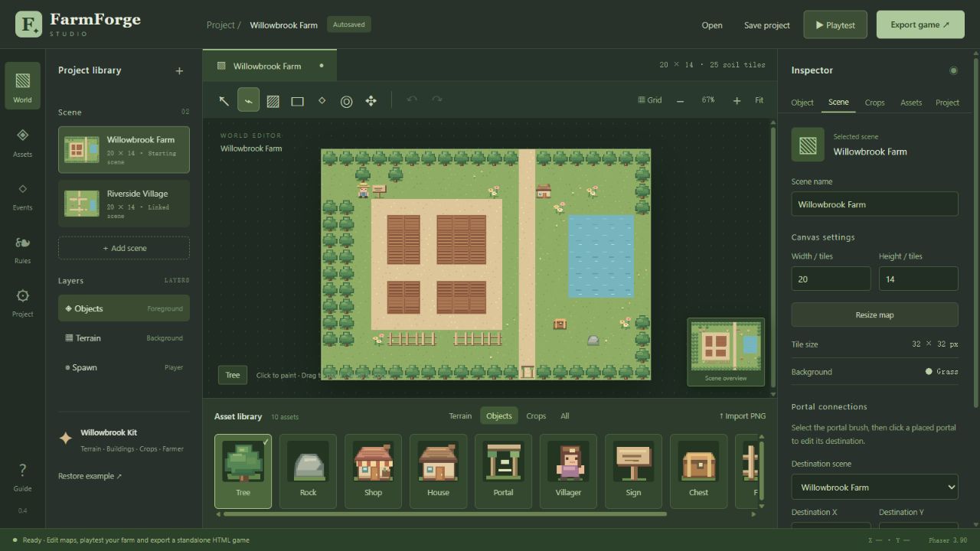Click the Add scene button
The image size is (980, 551).
click(x=124, y=248)
